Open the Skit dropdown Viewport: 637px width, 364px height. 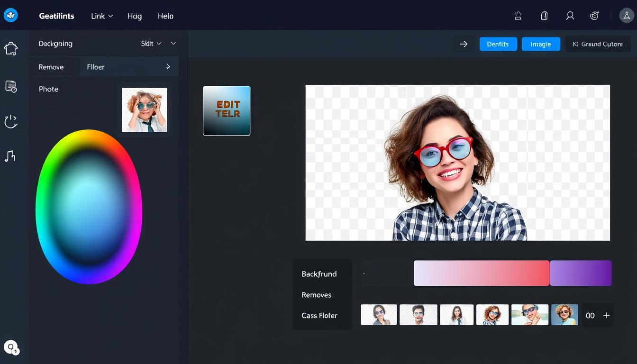click(151, 44)
